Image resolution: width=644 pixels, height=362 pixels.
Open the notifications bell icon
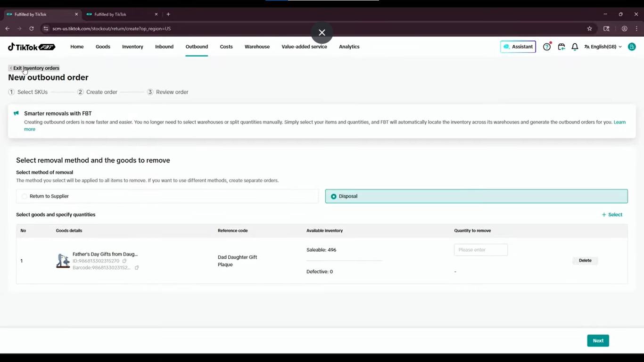click(575, 47)
